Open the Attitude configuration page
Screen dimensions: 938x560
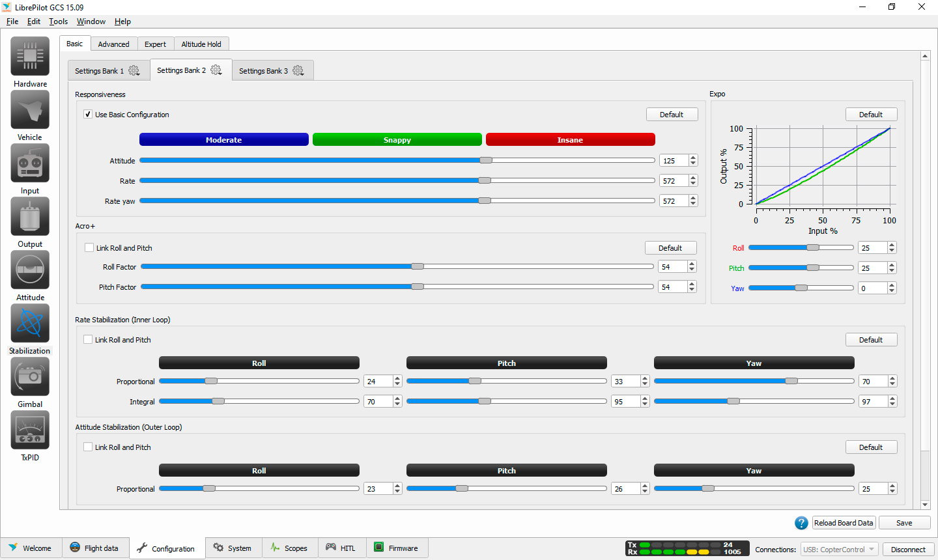tap(30, 275)
